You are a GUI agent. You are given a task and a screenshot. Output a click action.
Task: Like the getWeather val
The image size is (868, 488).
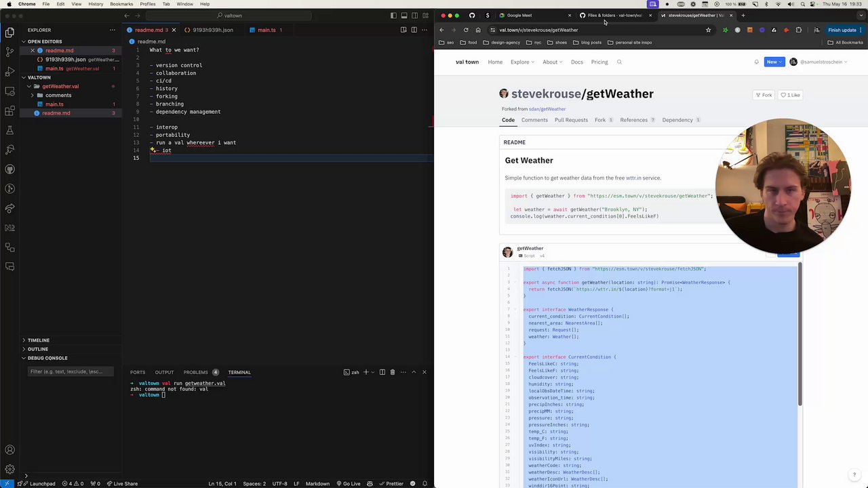click(x=791, y=95)
